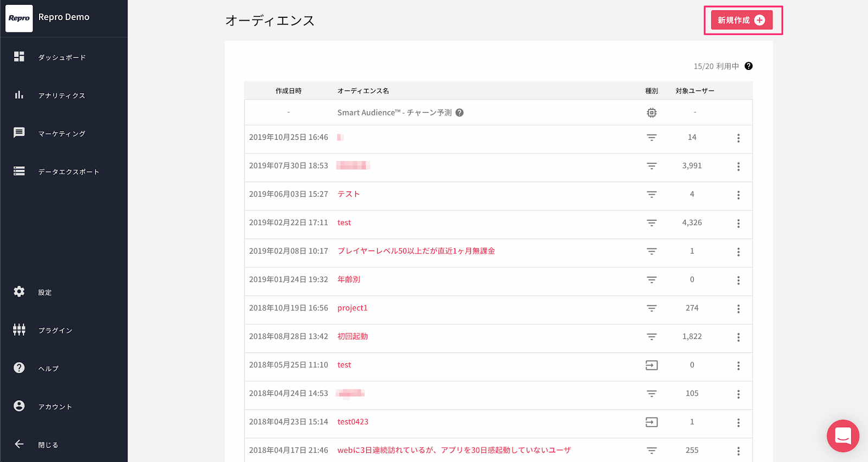Click the 新規作成 button
The height and width of the screenshot is (462, 868).
coord(742,21)
